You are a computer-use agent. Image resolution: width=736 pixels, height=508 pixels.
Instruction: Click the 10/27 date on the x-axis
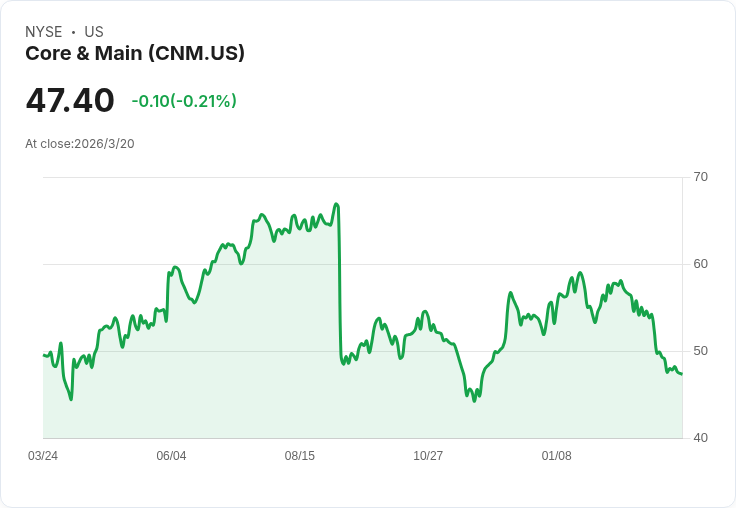pos(428,456)
